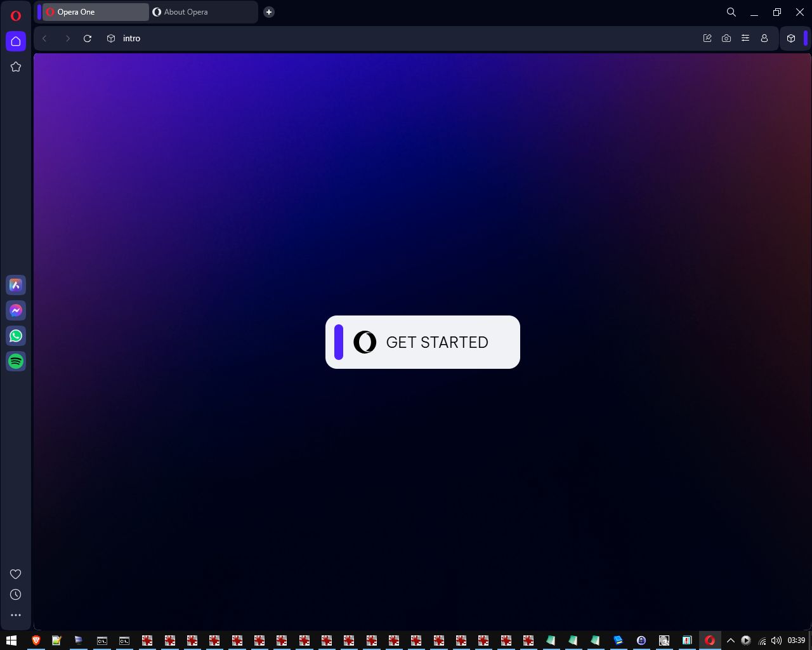Open WhatsApp in the sidebar
This screenshot has width=812, height=650.
(x=16, y=336)
